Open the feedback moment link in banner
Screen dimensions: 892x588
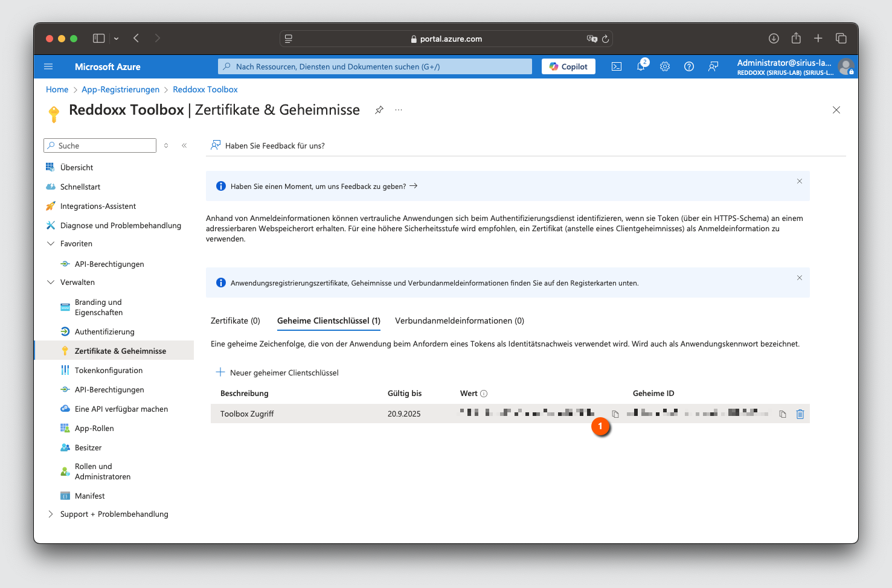click(324, 187)
